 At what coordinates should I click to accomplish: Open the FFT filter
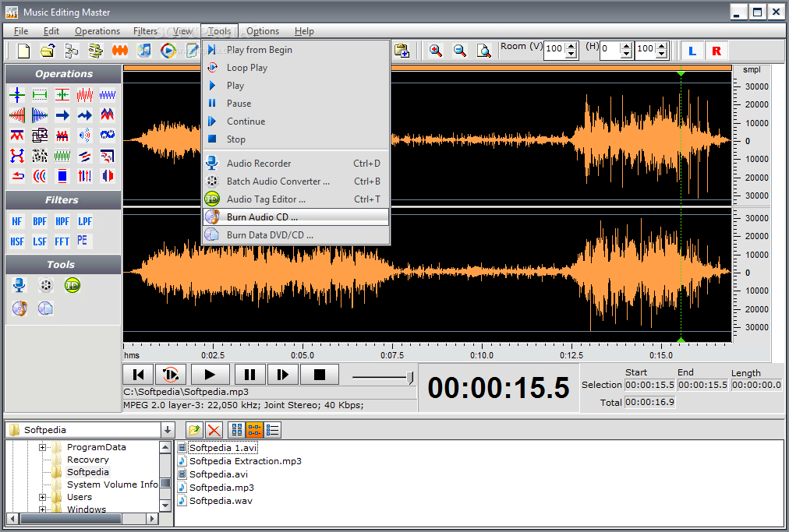62,241
